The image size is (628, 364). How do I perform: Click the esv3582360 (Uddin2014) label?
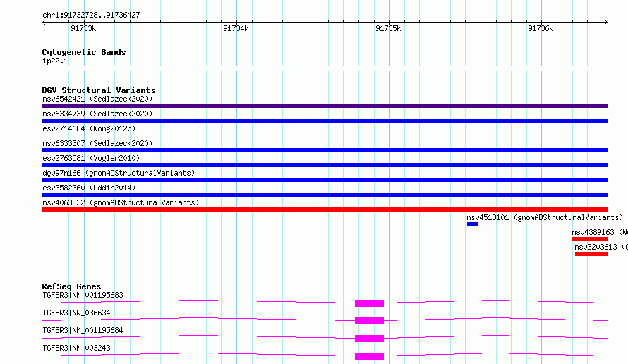coord(89,188)
